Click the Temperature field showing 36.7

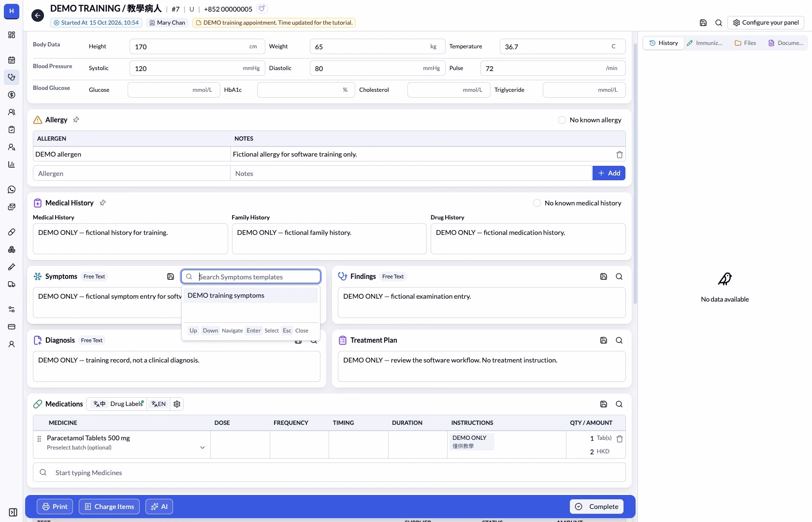click(563, 46)
